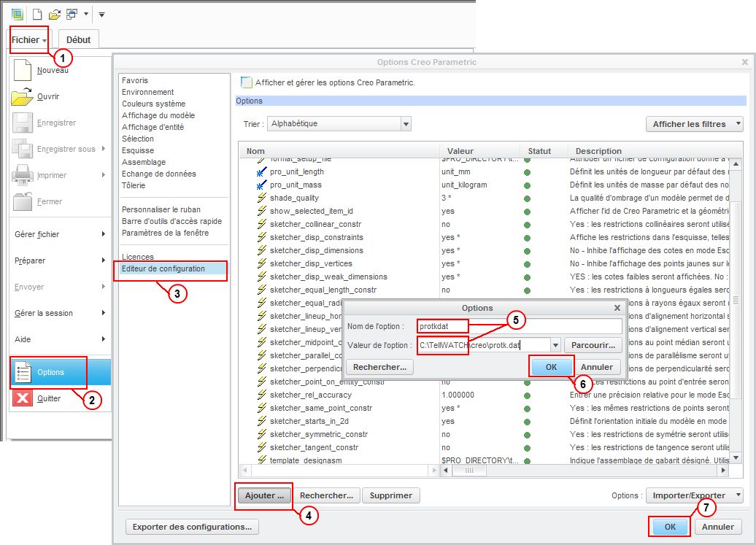Click the horizontal scrollbar thumb under the options table

point(469,471)
